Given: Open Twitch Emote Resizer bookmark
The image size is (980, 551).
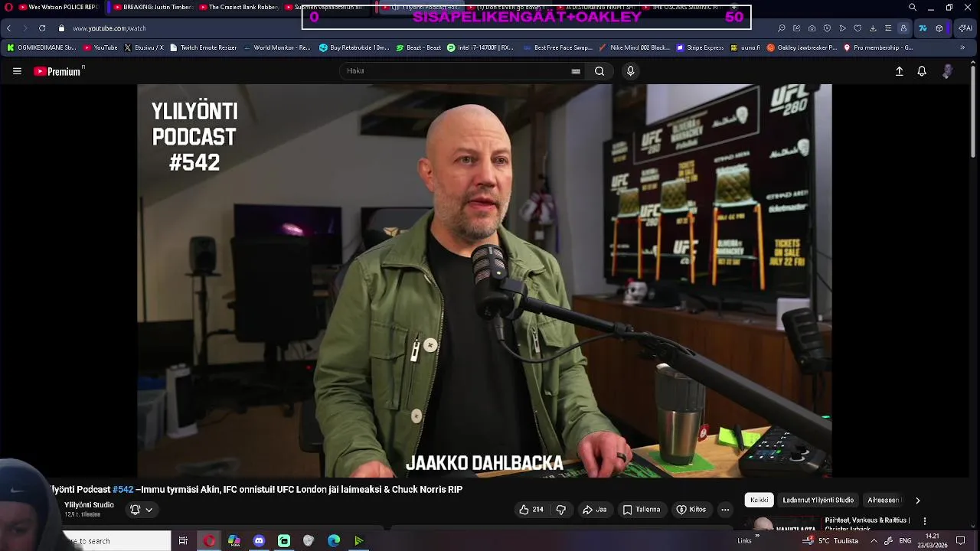Looking at the screenshot, I should pos(204,47).
